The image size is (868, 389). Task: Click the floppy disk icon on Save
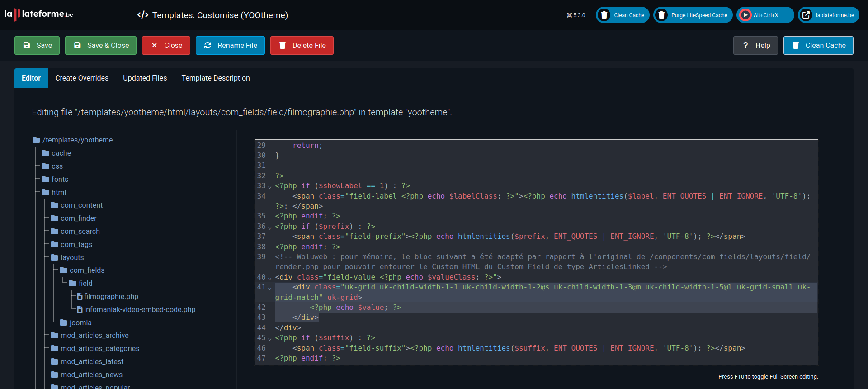pyautogui.click(x=27, y=45)
